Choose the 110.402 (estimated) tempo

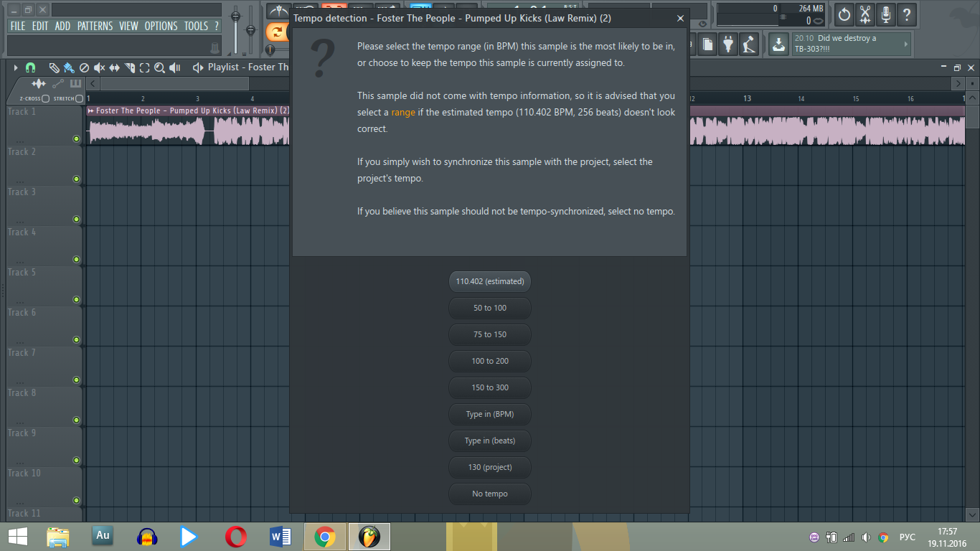[490, 281]
